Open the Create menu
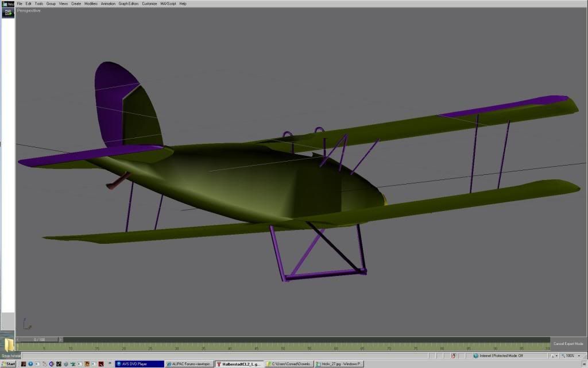Screen dimensions: 588x368 click(x=76, y=4)
